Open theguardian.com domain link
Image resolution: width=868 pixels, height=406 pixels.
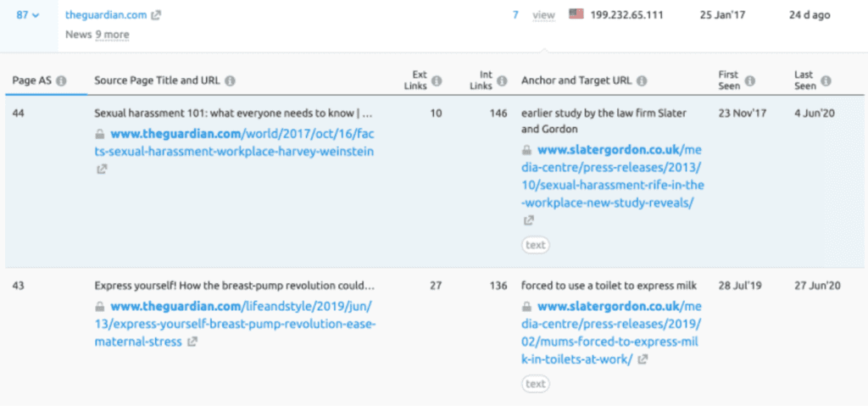point(106,15)
